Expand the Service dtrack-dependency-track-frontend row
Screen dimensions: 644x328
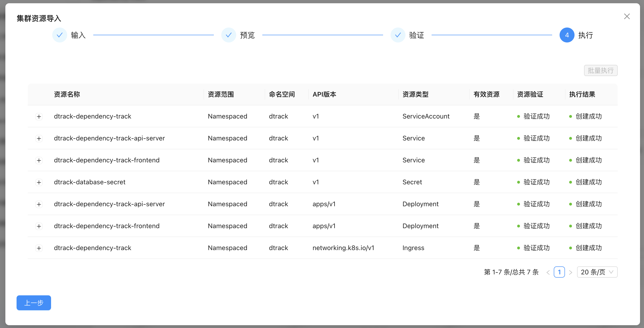(x=39, y=160)
